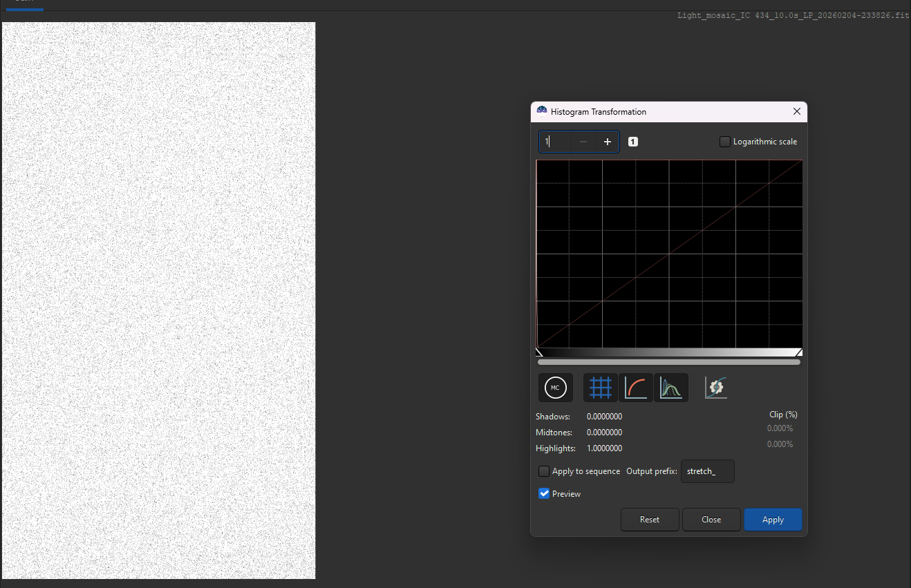911x588 pixels.
Task: Enable the Logarithmic scale checkbox
Action: point(725,142)
